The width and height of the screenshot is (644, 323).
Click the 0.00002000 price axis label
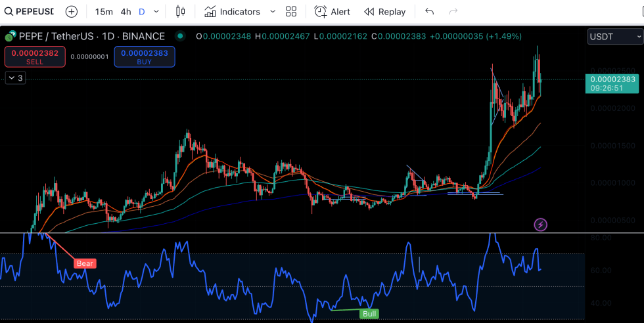[612, 108]
